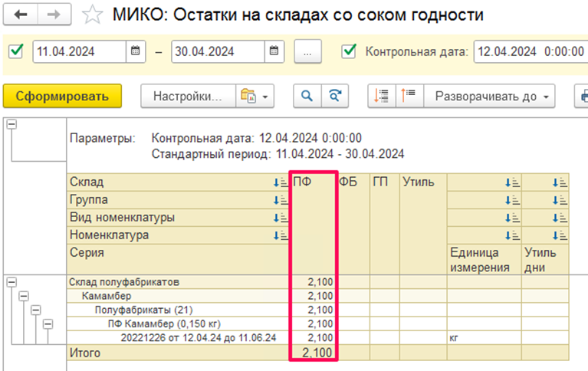The height and width of the screenshot is (371, 588).
Task: Click sort icon in Номенклатура header row
Action: click(281, 235)
